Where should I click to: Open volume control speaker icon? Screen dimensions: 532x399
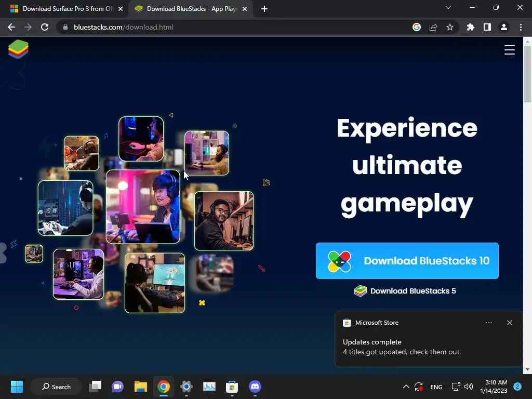pos(469,387)
